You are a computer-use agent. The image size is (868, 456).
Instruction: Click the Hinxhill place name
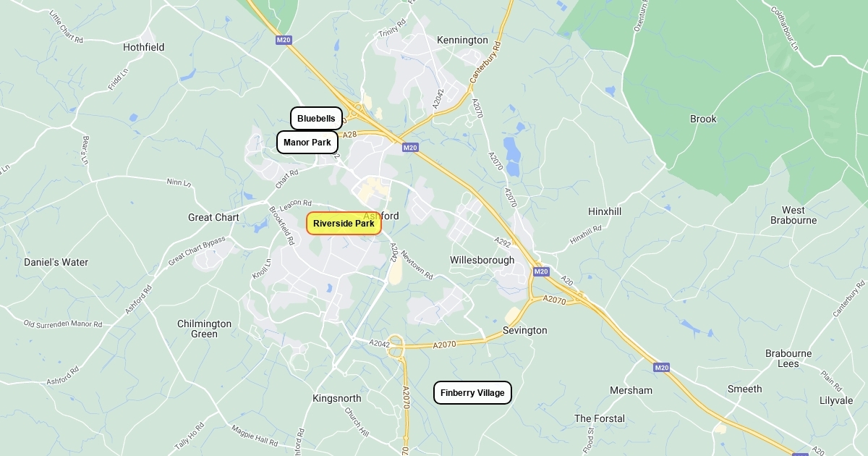point(605,211)
